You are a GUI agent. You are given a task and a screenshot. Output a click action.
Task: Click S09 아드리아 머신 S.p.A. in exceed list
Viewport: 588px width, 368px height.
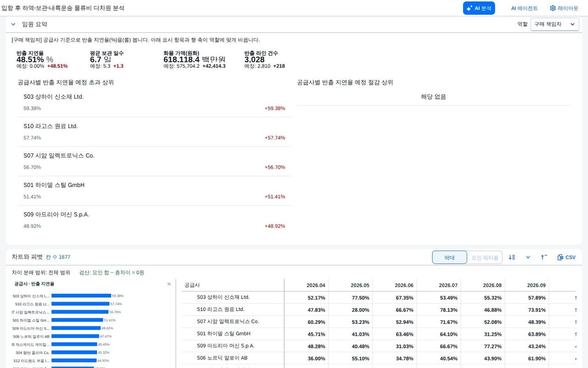click(x=154, y=220)
